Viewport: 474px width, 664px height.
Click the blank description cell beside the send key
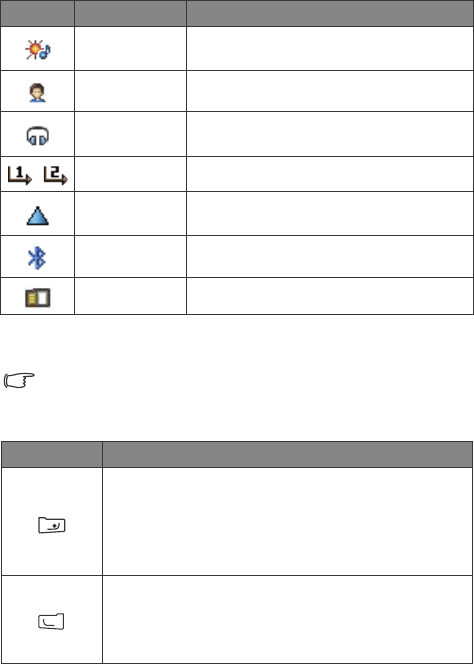(x=288, y=521)
